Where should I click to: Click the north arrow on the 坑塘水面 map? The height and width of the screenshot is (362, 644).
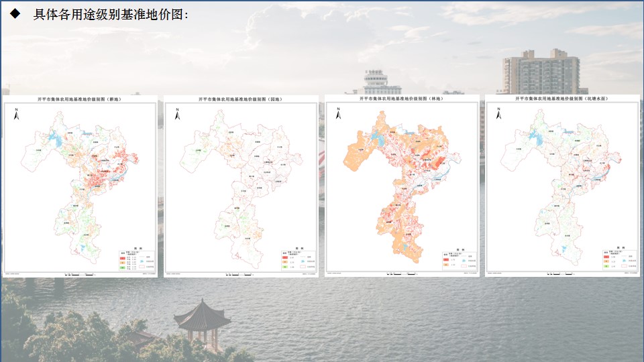click(498, 114)
